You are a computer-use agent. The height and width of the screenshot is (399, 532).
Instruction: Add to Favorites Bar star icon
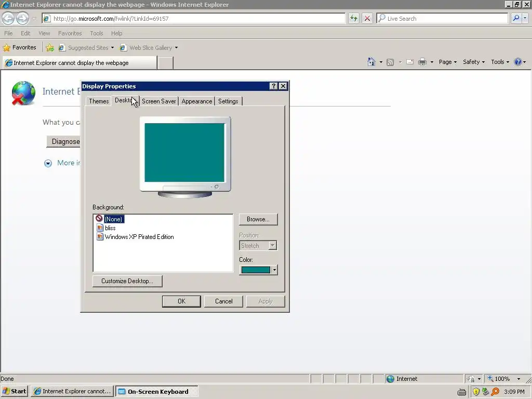(x=50, y=47)
